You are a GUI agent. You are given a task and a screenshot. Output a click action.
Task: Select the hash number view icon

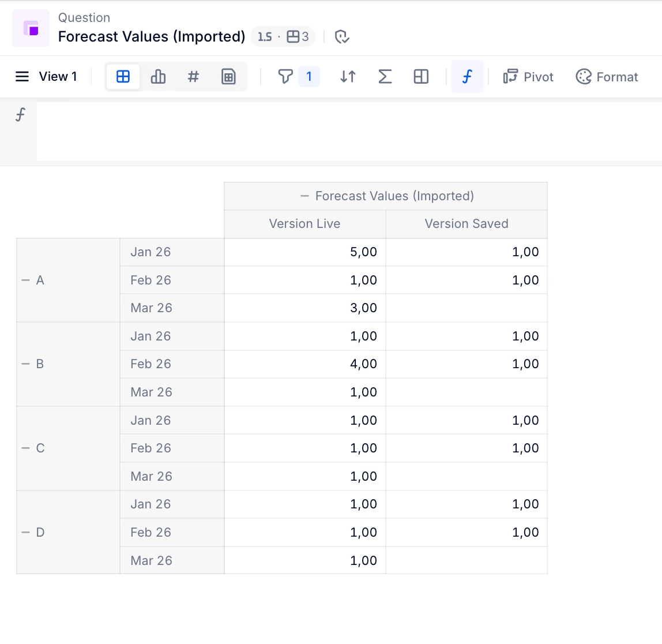194,77
